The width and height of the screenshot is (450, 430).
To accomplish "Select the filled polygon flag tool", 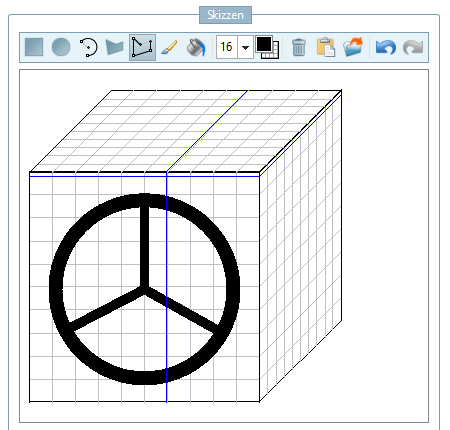I will [x=115, y=47].
